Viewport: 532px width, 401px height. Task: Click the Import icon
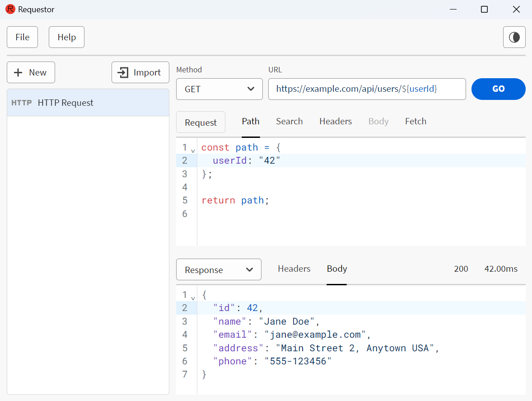(123, 72)
